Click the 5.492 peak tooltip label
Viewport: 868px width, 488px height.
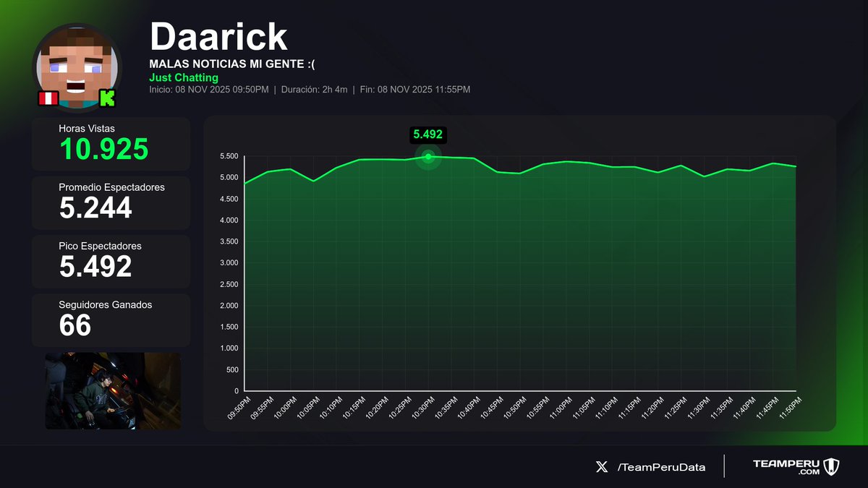pyautogui.click(x=427, y=134)
